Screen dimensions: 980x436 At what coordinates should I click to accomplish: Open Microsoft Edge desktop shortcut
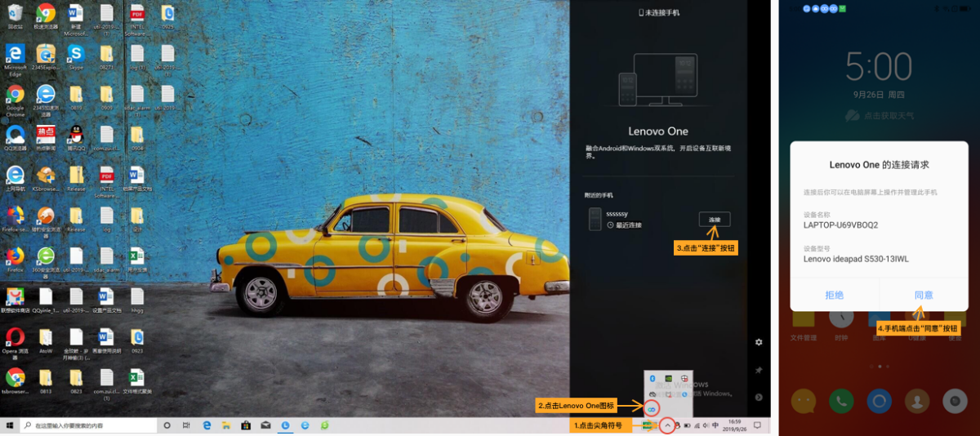point(15,56)
